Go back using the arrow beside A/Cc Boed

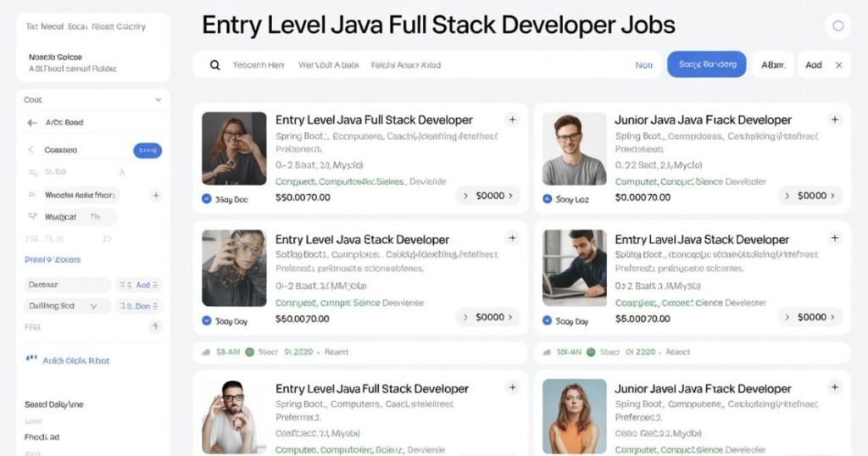[32, 123]
